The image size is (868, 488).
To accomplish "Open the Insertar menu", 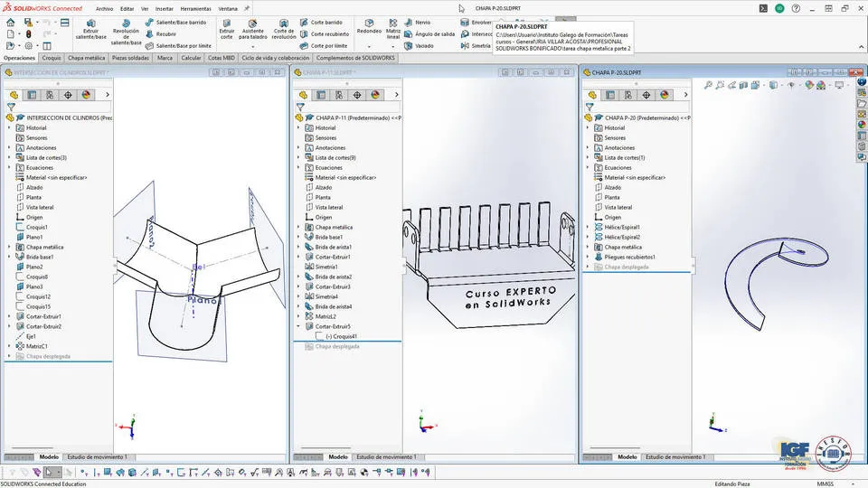I will (165, 9).
